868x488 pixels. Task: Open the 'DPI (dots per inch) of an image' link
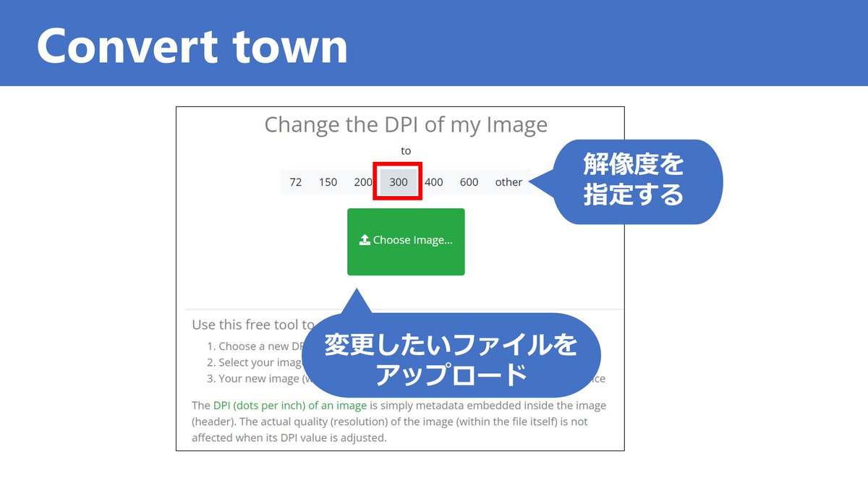pos(290,405)
